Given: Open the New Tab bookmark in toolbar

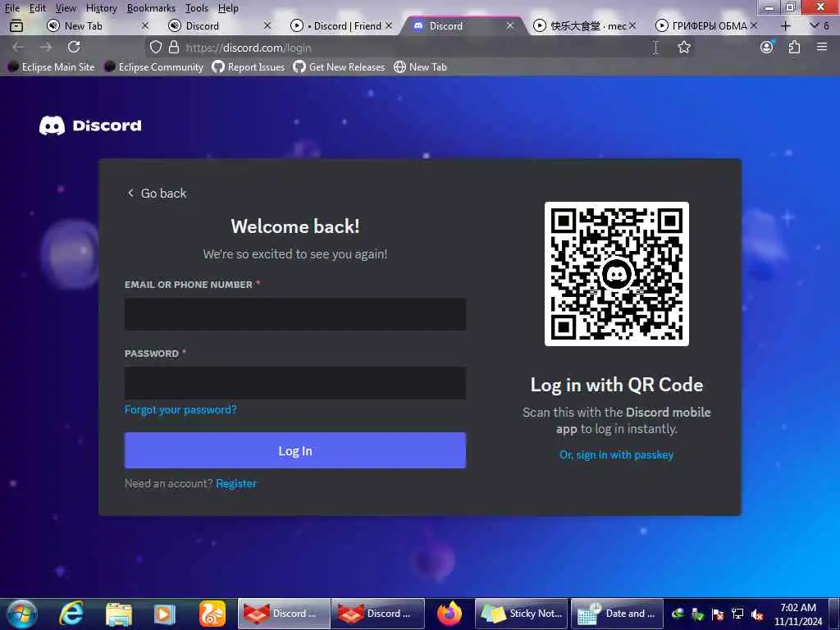Looking at the screenshot, I should click(421, 67).
